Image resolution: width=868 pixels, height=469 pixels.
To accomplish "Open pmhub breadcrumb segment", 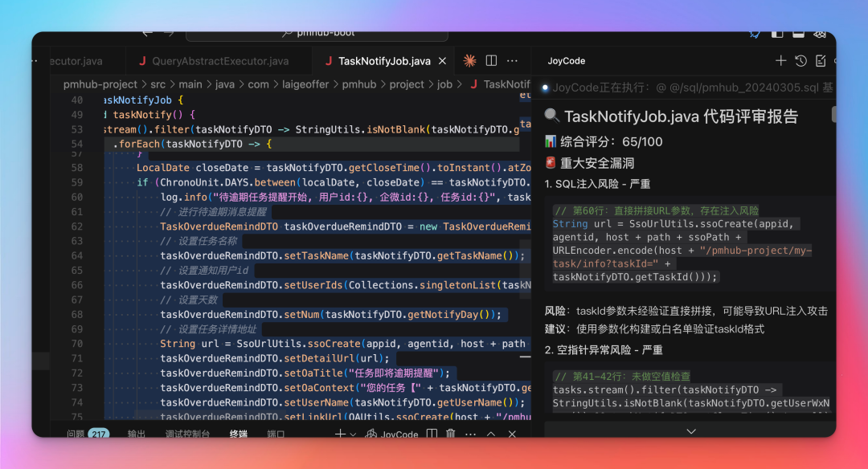I will coord(359,84).
